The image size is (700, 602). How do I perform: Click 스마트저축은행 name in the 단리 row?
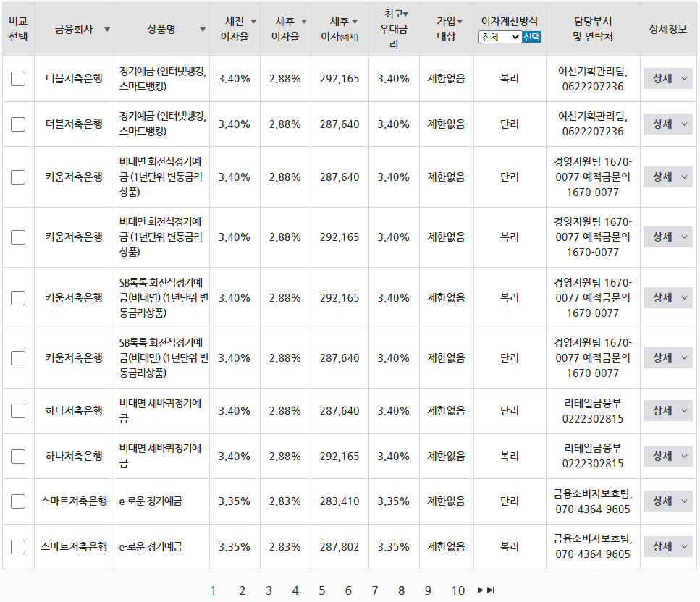pyautogui.click(x=74, y=501)
